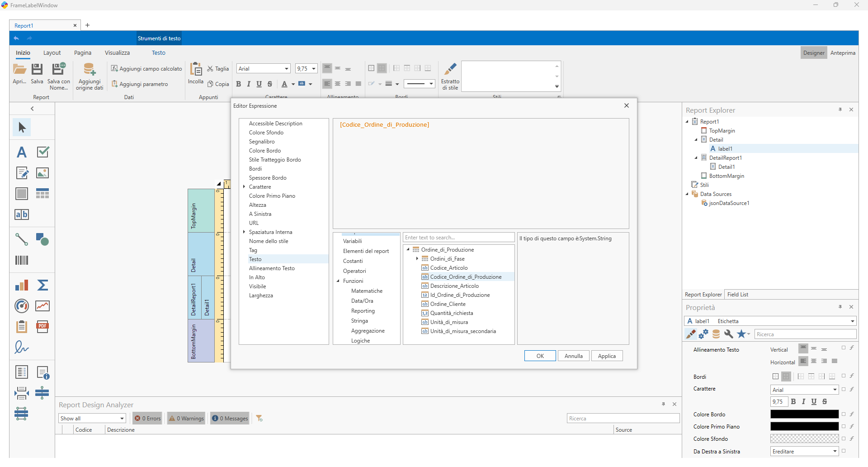Select the PDF Content control
The image size is (868, 467).
pos(42,327)
